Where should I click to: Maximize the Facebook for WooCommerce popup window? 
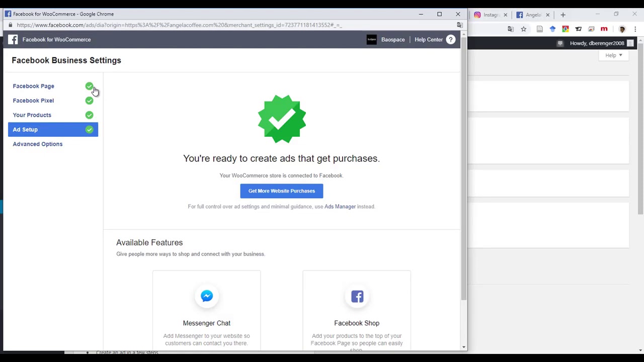tap(439, 14)
